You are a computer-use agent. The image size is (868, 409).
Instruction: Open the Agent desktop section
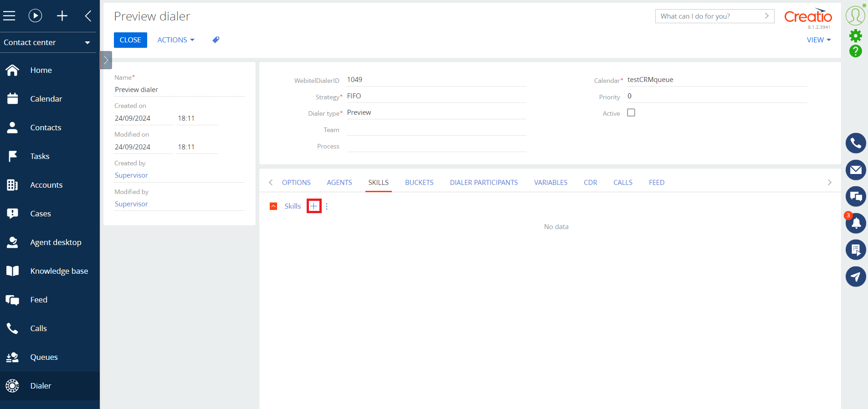(50, 242)
